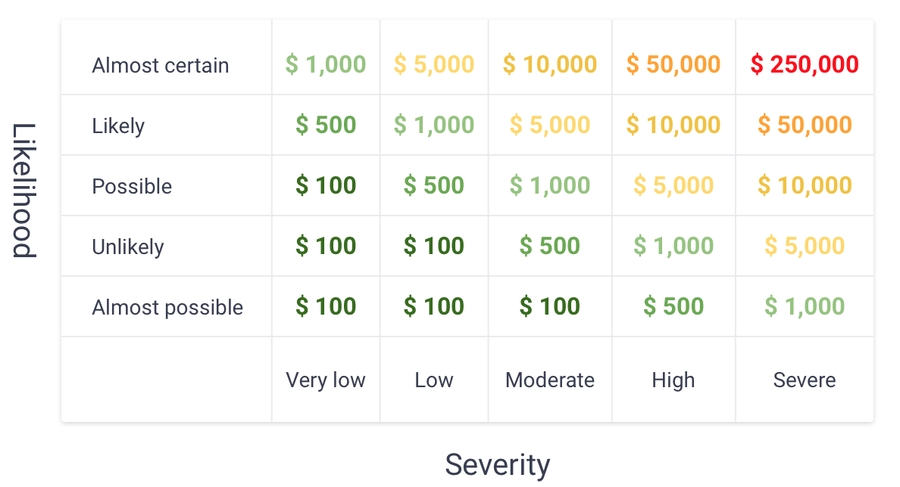Click $ 10,000 in the Possible row
This screenshot has height=487, width=900.
[x=804, y=186]
